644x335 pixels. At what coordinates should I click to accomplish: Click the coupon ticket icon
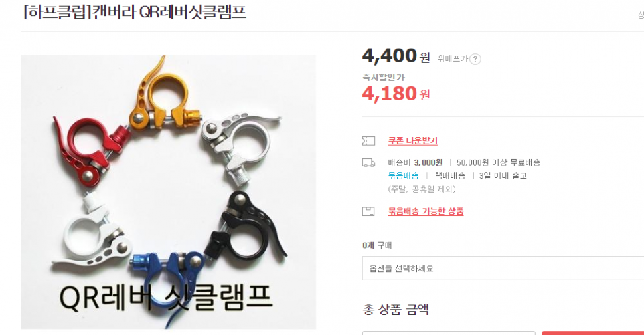(368, 141)
